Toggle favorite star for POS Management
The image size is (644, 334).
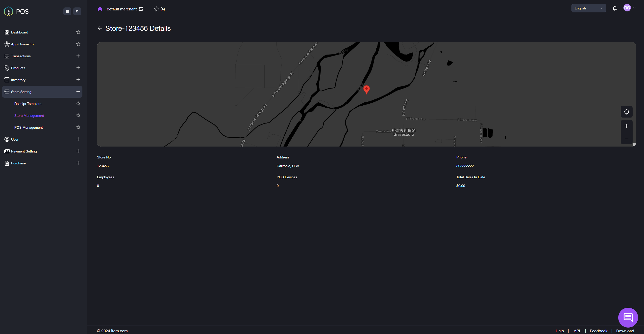[x=78, y=127]
